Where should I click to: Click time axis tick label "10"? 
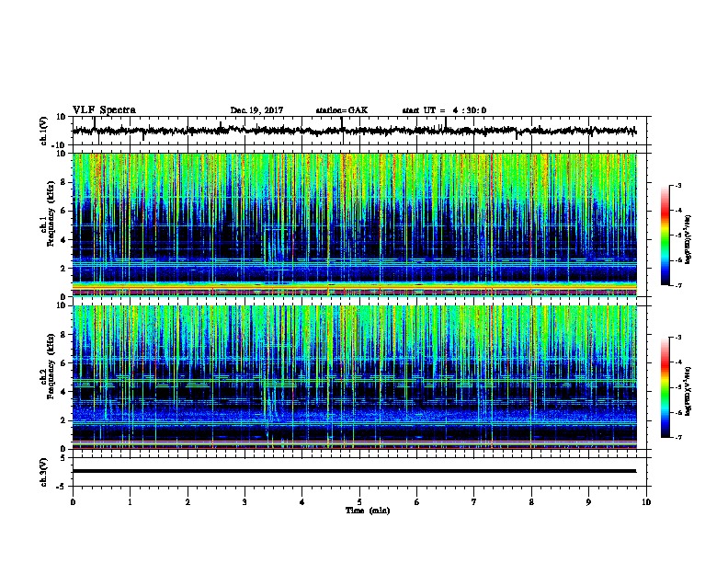[646, 501]
